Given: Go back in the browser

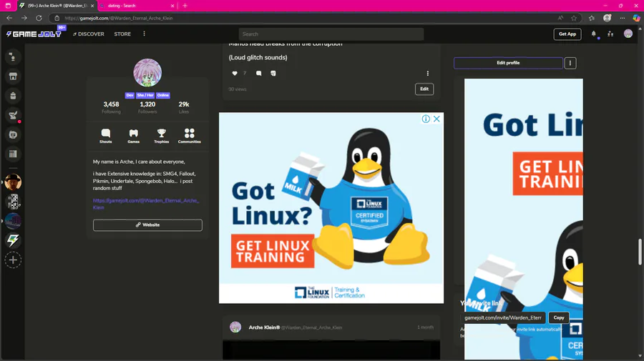Looking at the screenshot, I should [x=9, y=18].
